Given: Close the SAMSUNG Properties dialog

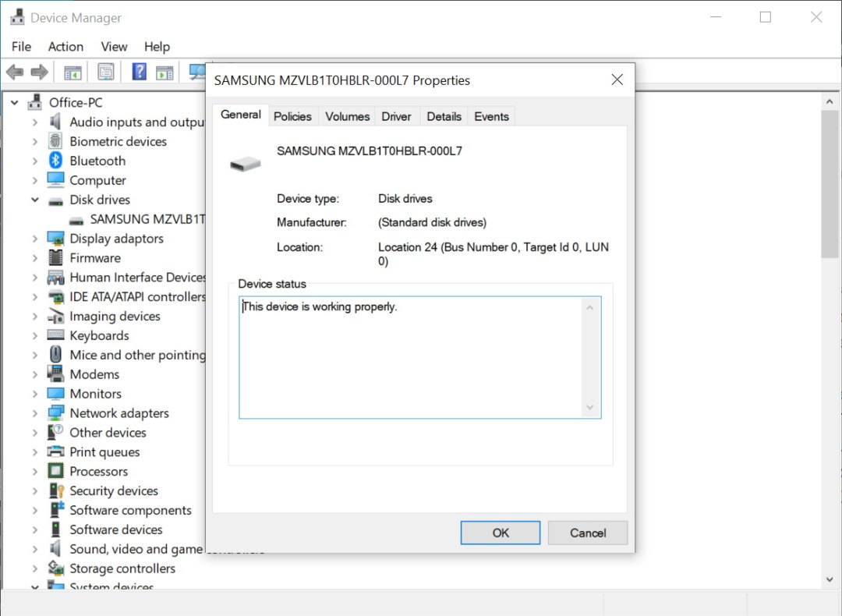Looking at the screenshot, I should coord(617,80).
